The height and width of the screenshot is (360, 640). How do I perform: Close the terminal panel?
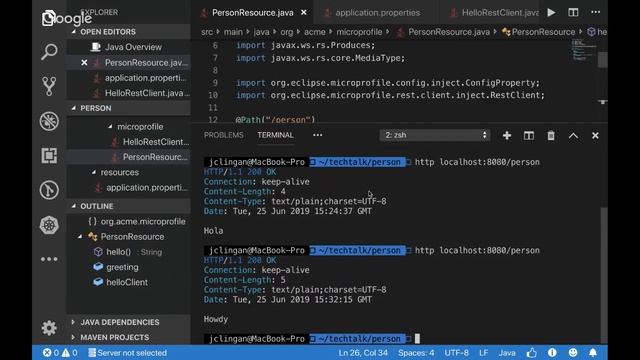click(x=595, y=136)
